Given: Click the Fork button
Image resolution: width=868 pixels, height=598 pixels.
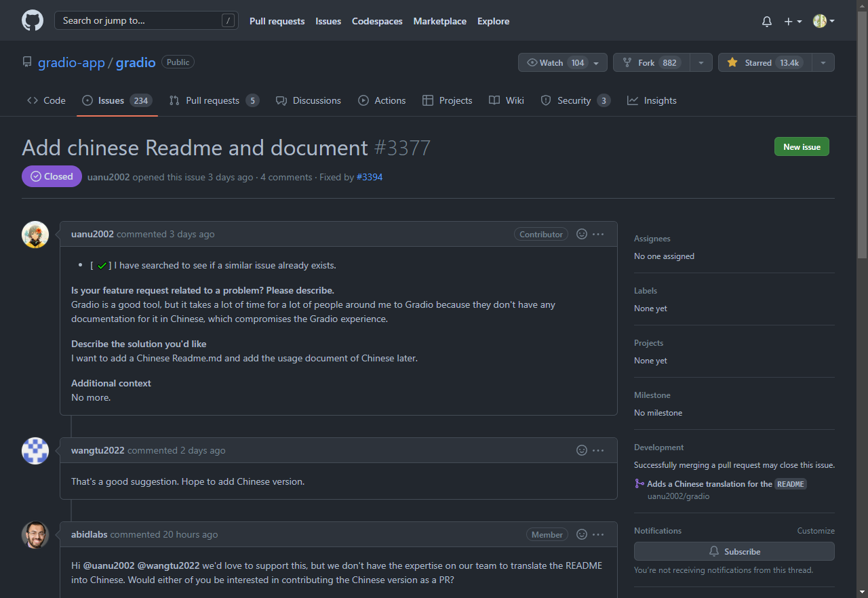Looking at the screenshot, I should tap(652, 62).
